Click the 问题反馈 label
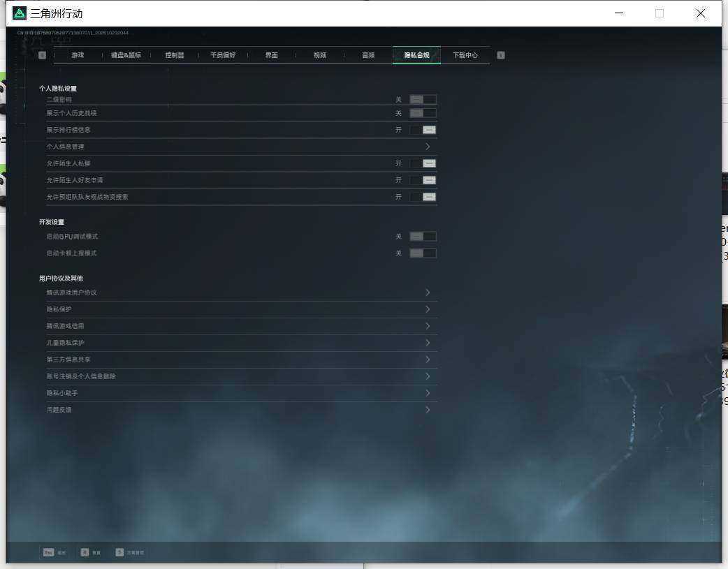Image resolution: width=728 pixels, height=569 pixels. pos(59,410)
